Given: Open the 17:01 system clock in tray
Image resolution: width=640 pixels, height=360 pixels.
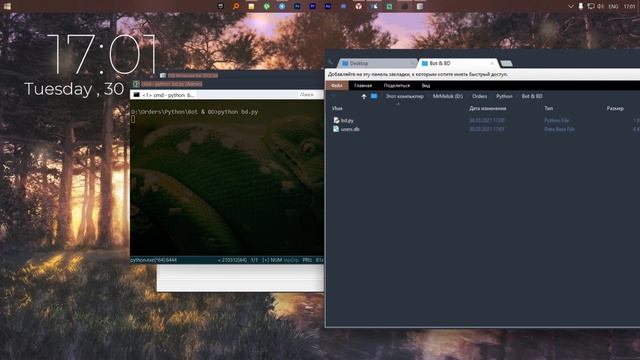Looking at the screenshot, I should tap(629, 7).
